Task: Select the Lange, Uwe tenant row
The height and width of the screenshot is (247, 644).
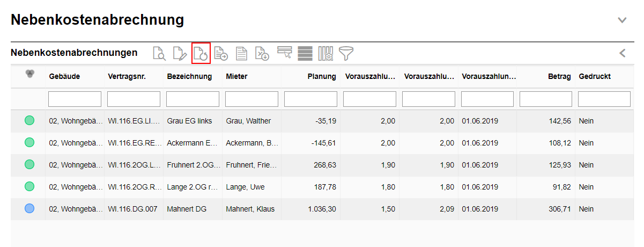Action: 246,187
